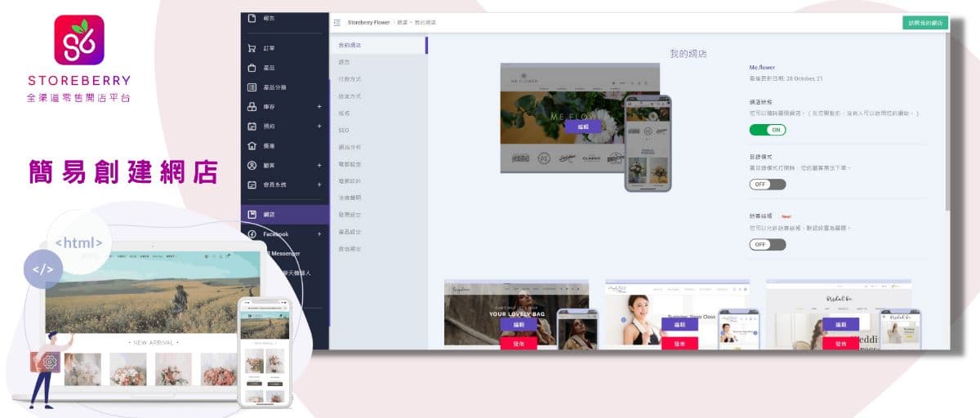Open the Me.Flower phone preview thumbnail

coord(648,144)
